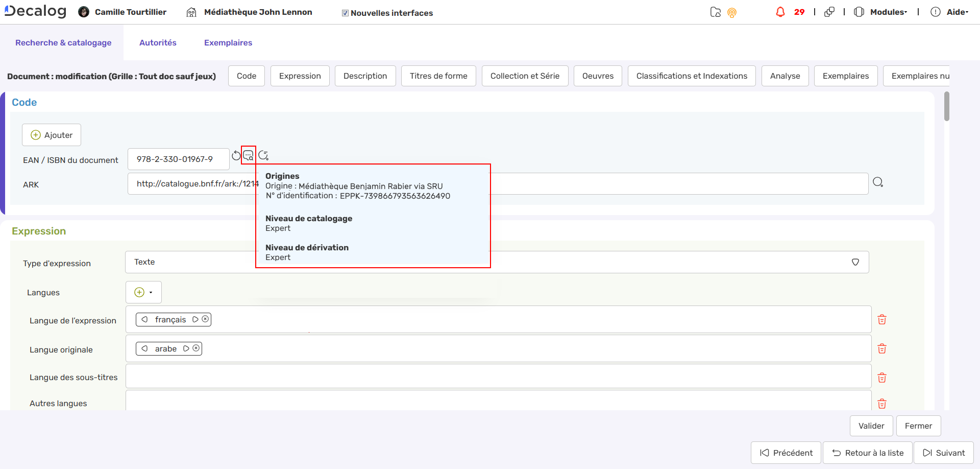980x469 pixels.
Task: Toggle the 'Nouvelles interfaces' checkbox
Action: point(345,12)
